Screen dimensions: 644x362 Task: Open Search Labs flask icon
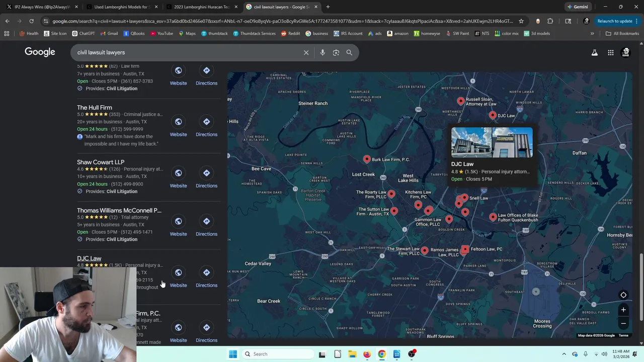pyautogui.click(x=595, y=52)
